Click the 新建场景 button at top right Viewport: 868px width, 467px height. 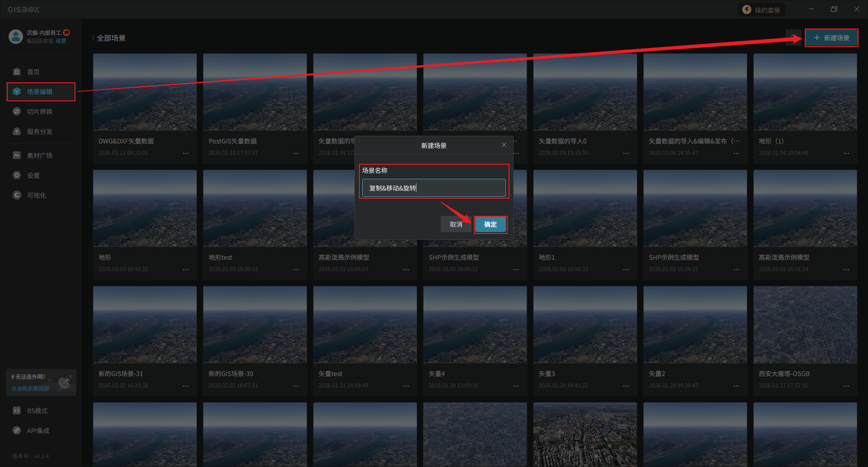click(x=831, y=38)
